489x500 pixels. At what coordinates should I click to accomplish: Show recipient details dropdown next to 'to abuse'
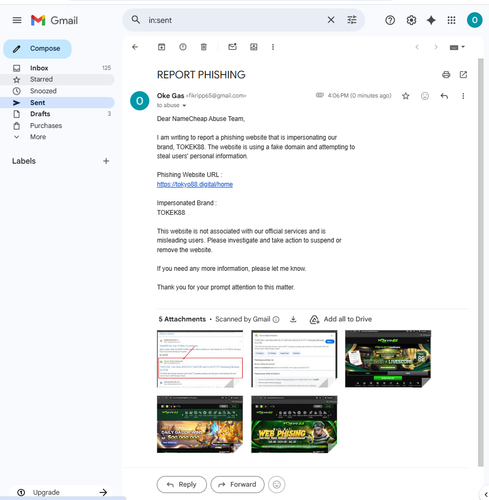click(184, 106)
